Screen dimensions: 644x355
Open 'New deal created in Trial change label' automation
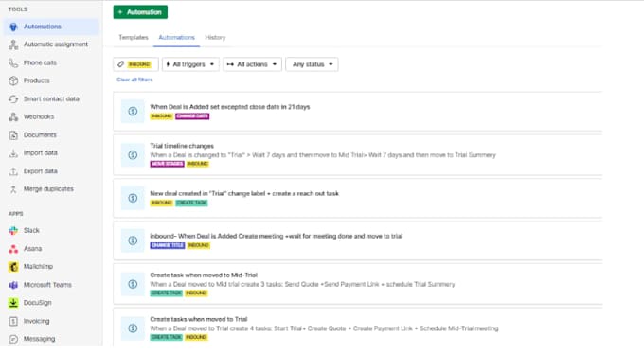pos(244,193)
